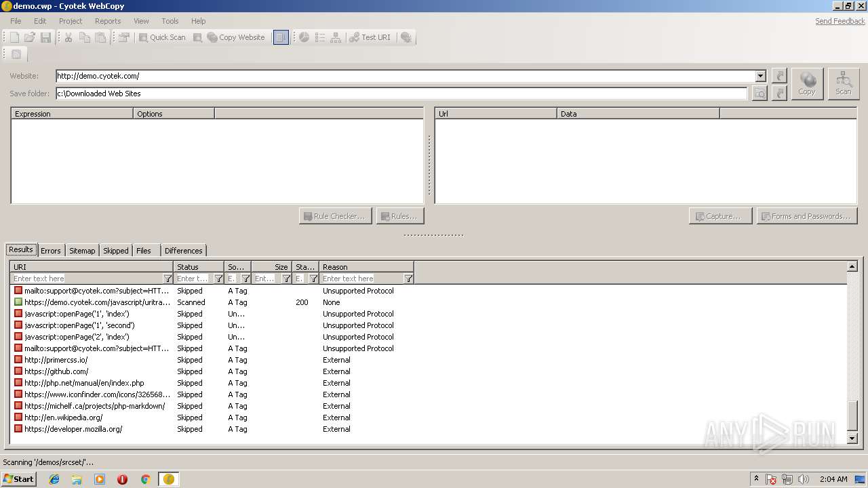
Task: Click the Send Feedback link
Action: [840, 21]
